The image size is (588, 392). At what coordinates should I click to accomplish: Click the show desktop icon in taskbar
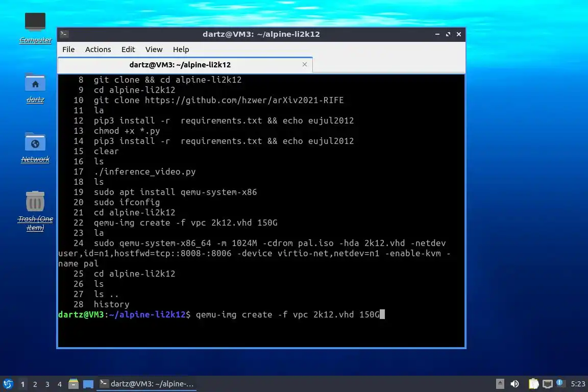coord(88,384)
